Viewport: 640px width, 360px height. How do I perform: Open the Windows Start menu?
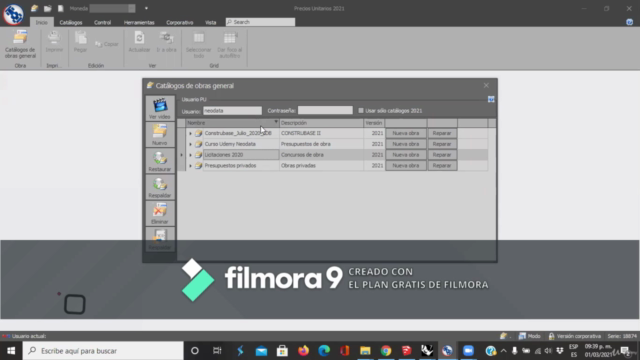(11, 351)
